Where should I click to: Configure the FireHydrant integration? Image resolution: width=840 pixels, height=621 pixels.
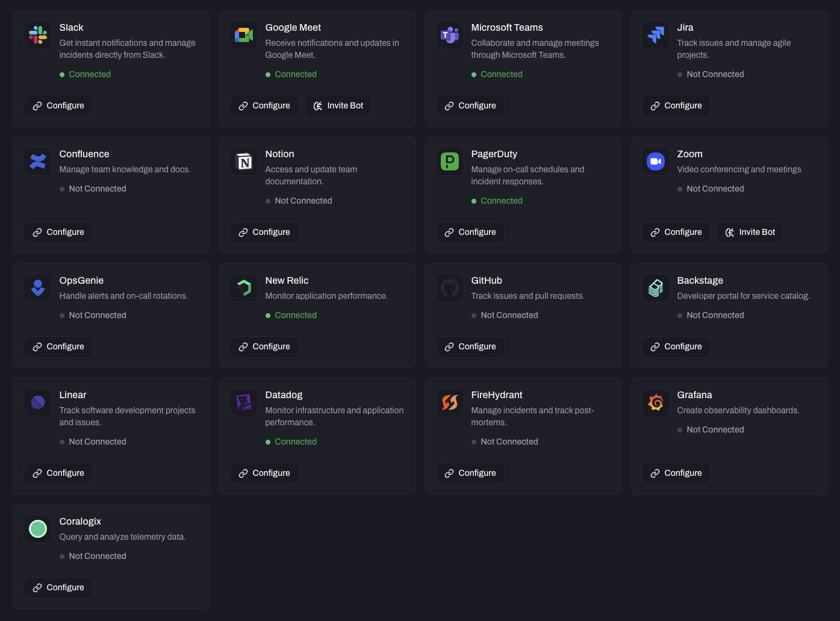click(x=470, y=473)
